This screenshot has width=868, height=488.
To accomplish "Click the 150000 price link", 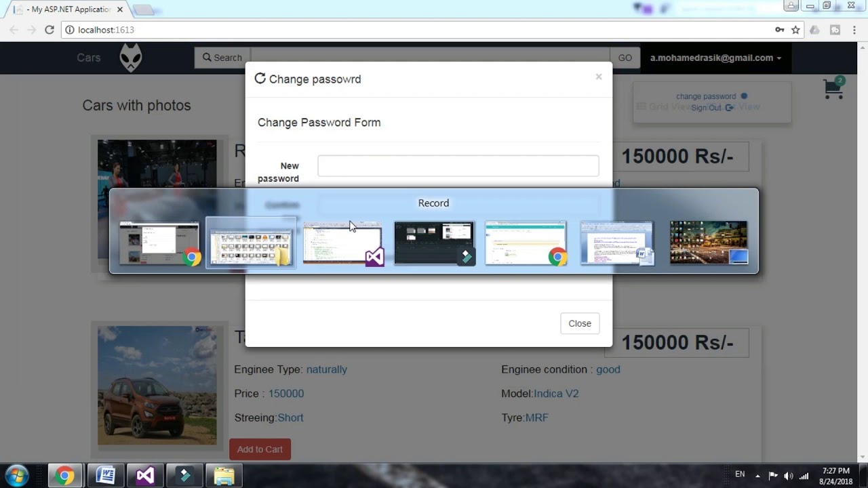I will [286, 394].
